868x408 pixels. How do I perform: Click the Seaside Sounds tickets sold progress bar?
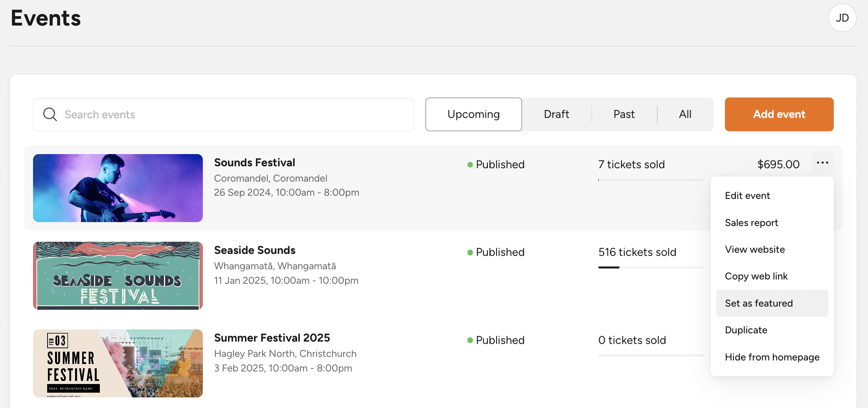(x=651, y=268)
